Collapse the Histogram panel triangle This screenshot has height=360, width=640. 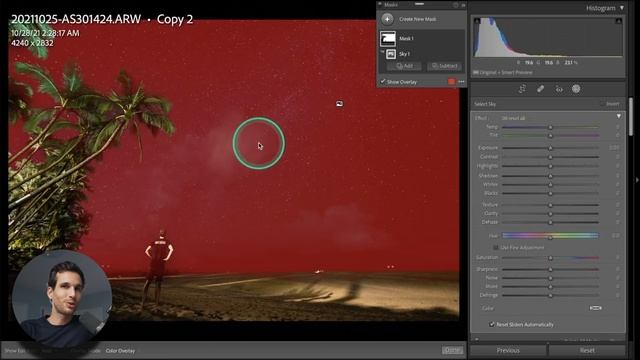point(622,8)
